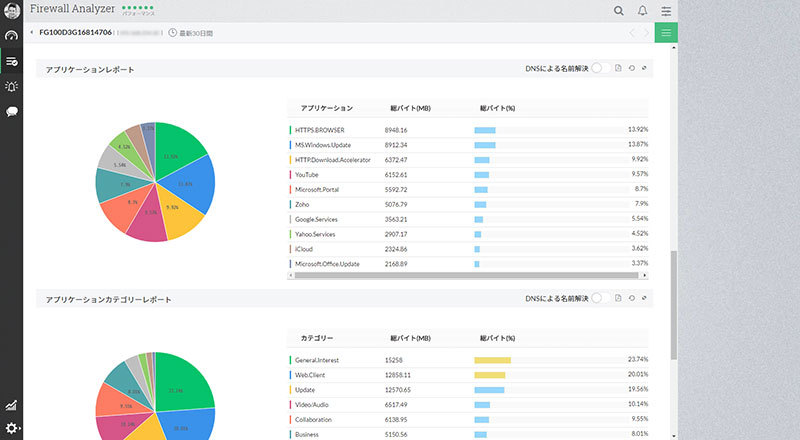The width and height of the screenshot is (800, 440).
Task: Click the horizontal scrollbar under application table
Action: point(460,274)
